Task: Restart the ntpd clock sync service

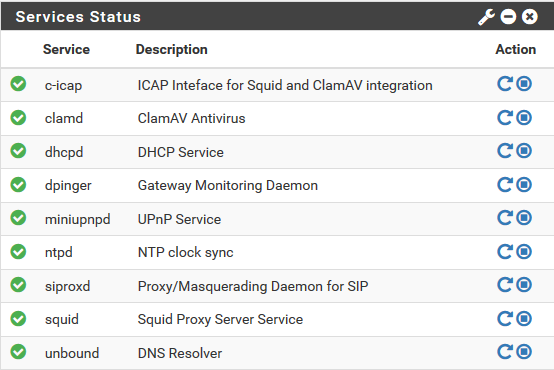Action: coord(505,252)
